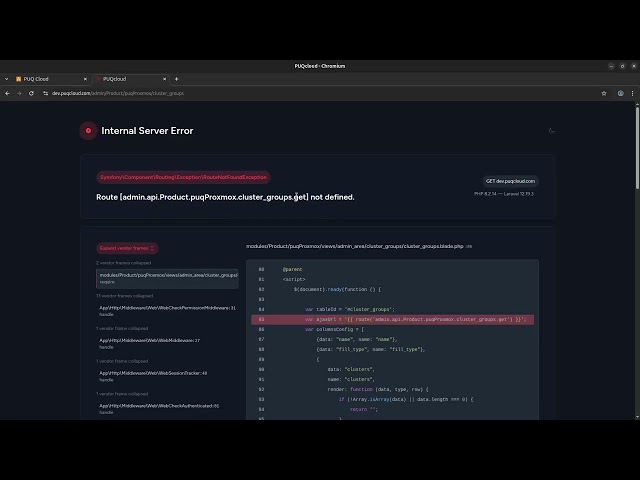Select the 'PUQcloud' error tab
This screenshot has width=640, height=480.
pyautogui.click(x=129, y=79)
